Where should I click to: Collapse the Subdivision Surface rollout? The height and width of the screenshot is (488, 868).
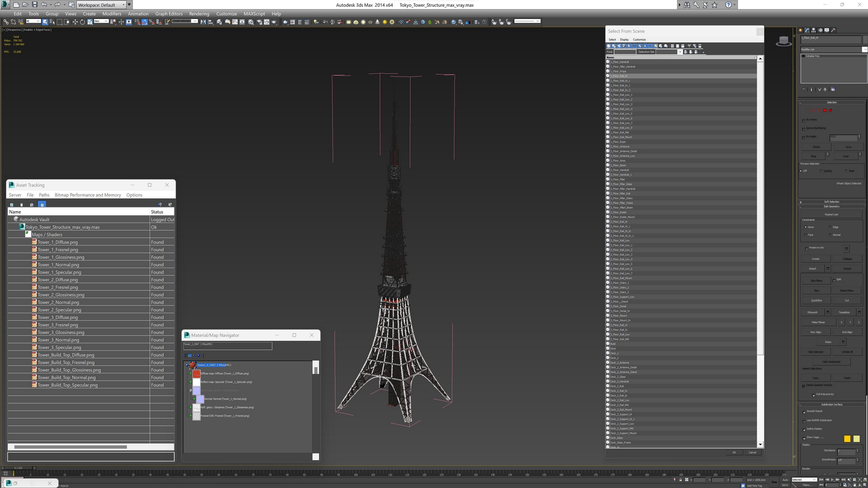831,404
